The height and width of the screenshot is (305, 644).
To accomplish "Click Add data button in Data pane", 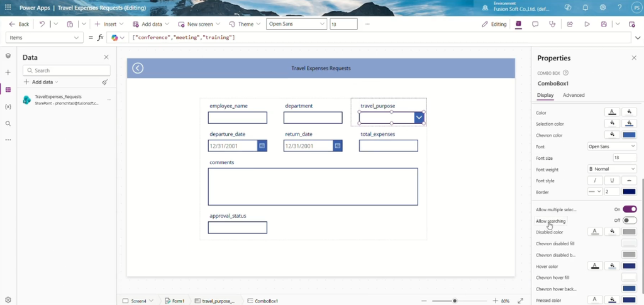I will coord(41,82).
